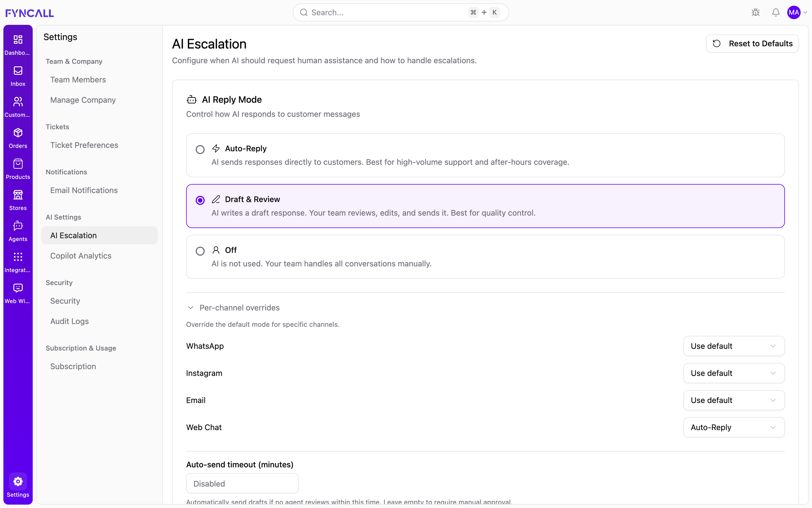Open the Web Widget sidebar icon
The width and height of the screenshot is (812, 508).
(x=18, y=288)
